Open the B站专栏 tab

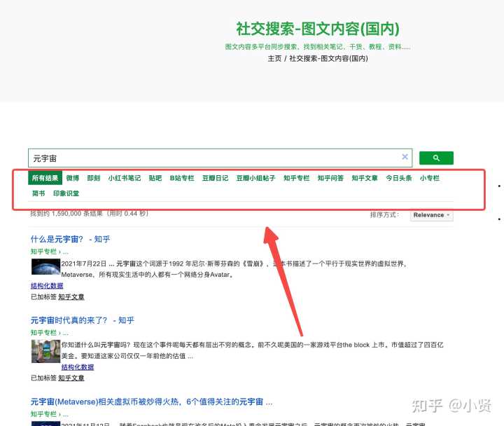pyautogui.click(x=182, y=178)
